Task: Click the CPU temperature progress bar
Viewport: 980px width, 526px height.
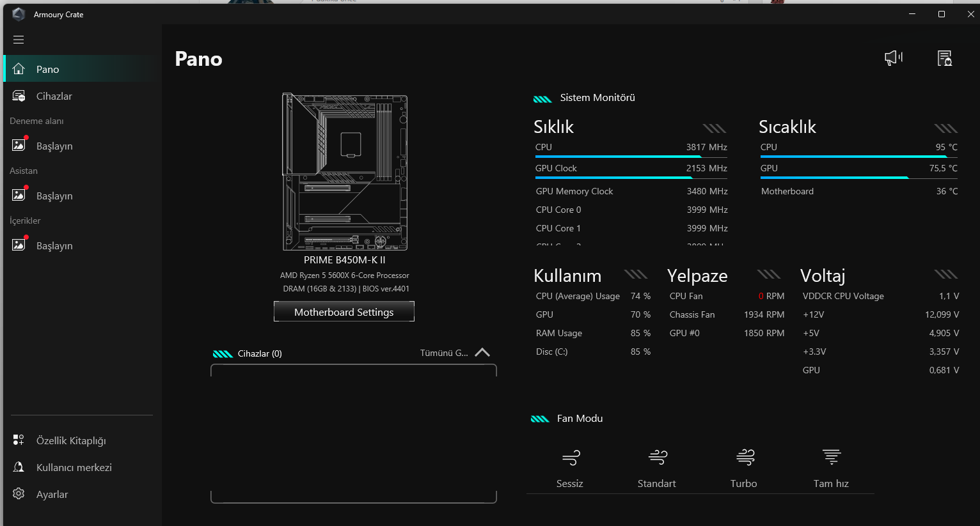Action: tap(859, 156)
